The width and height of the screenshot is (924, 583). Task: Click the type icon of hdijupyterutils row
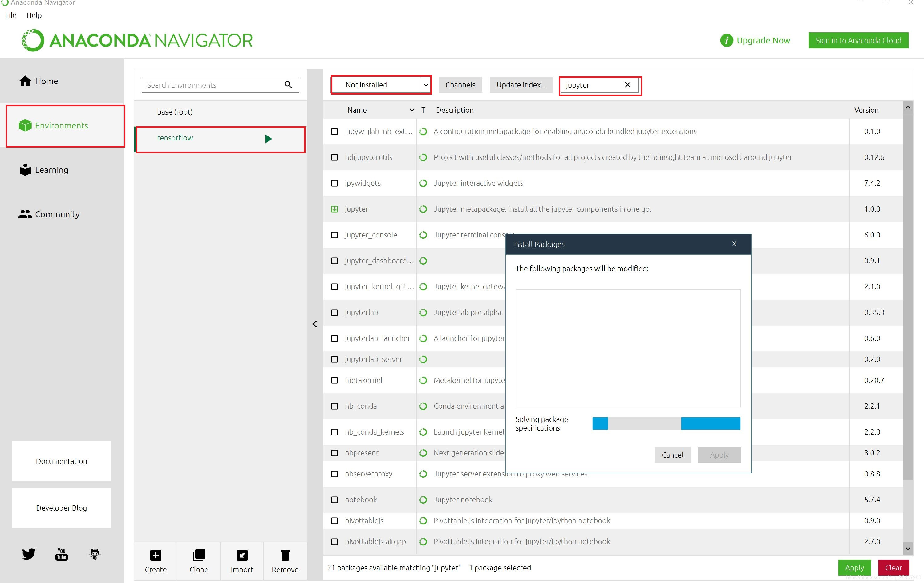pos(423,157)
